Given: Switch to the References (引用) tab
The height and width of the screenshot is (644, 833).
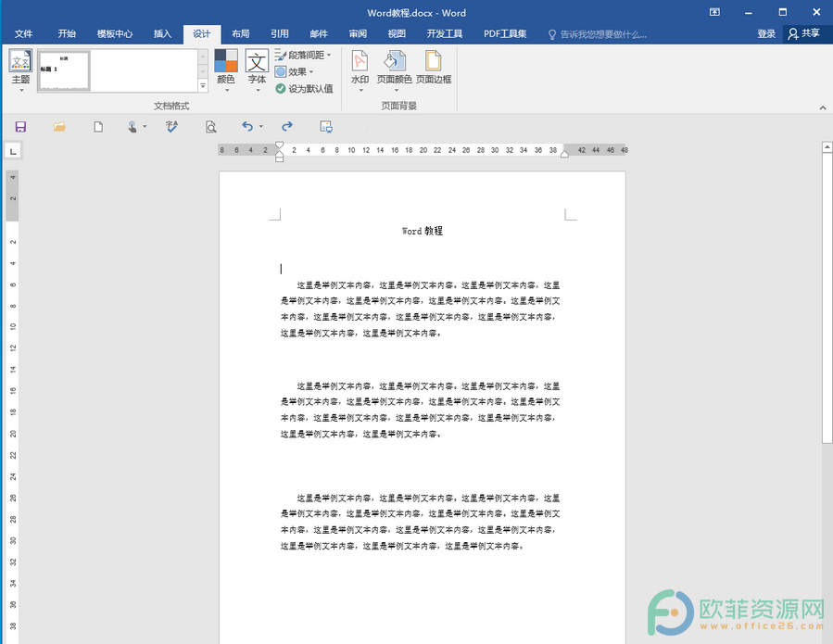Looking at the screenshot, I should (280, 34).
